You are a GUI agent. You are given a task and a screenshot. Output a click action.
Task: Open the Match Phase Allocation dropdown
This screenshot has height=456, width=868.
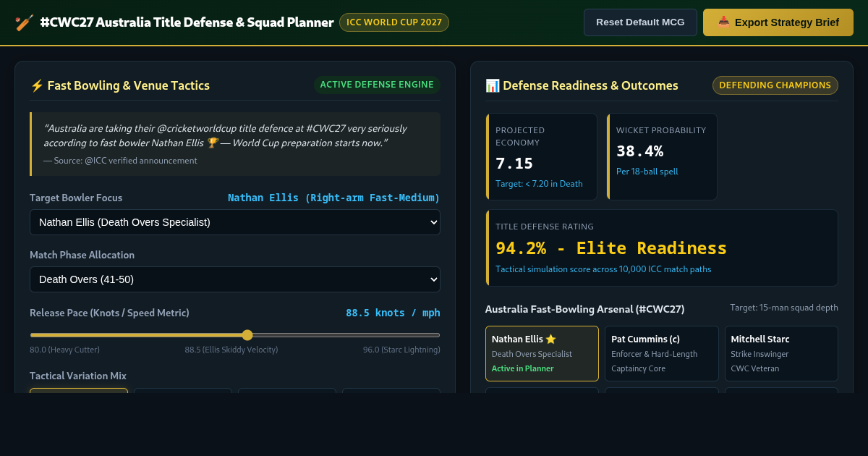pos(235,279)
